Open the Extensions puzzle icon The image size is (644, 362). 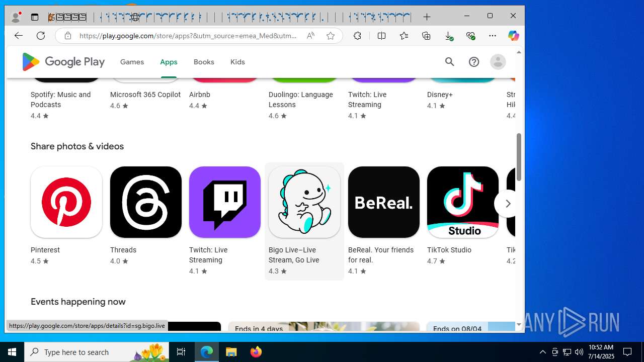(x=357, y=36)
